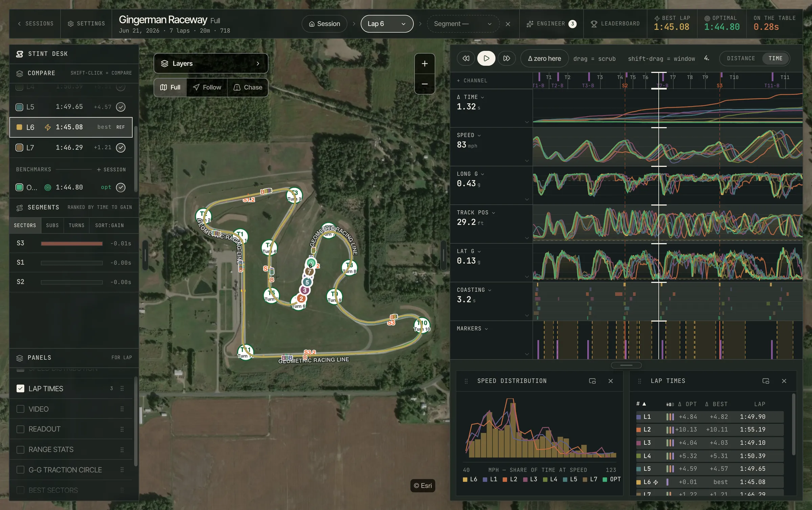Click the rewind playback icon

(466, 58)
